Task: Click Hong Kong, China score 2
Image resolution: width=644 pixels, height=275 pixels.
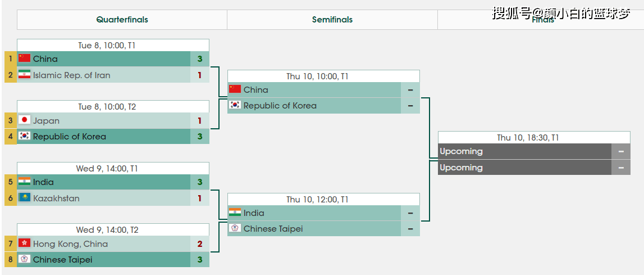Action: point(200,244)
